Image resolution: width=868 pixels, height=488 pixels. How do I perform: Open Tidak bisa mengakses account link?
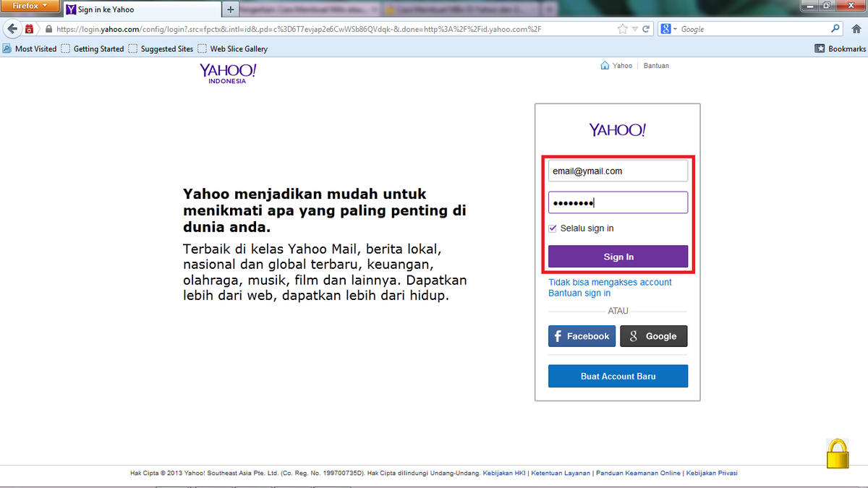[x=610, y=282]
